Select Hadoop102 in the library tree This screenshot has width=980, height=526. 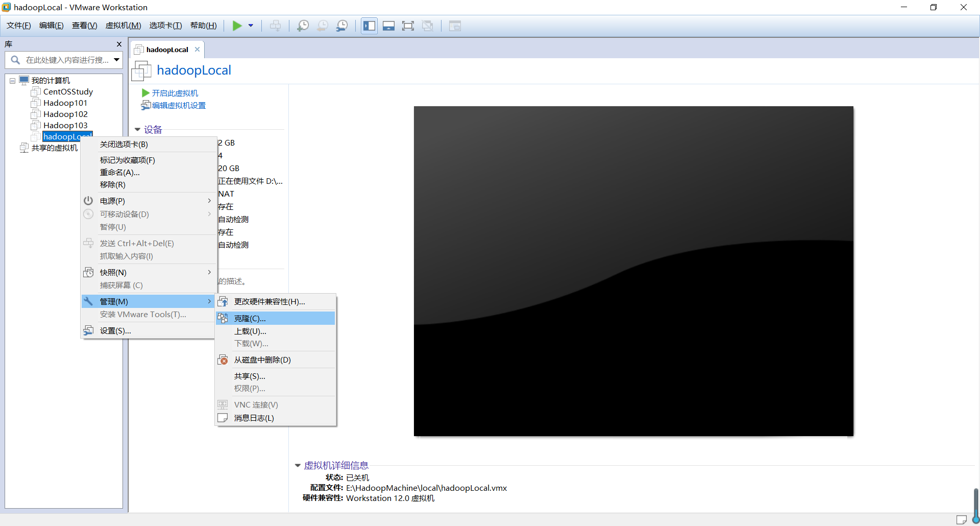[65, 114]
